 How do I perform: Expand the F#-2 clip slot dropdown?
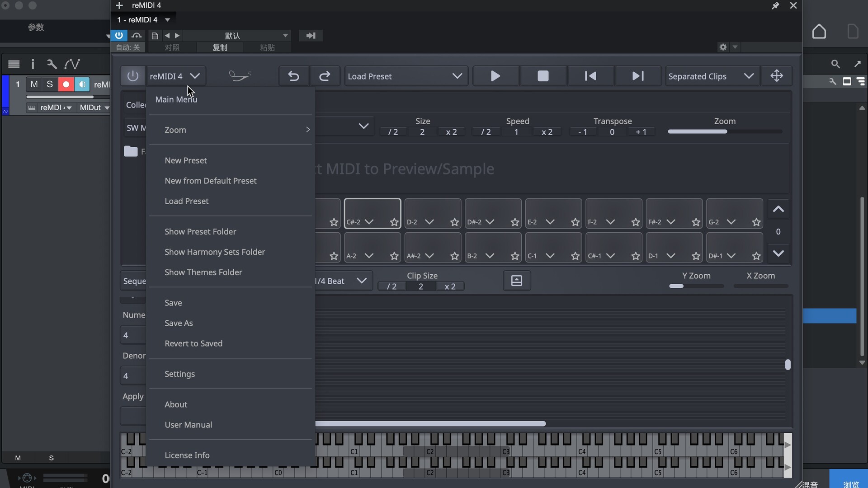[x=671, y=222]
